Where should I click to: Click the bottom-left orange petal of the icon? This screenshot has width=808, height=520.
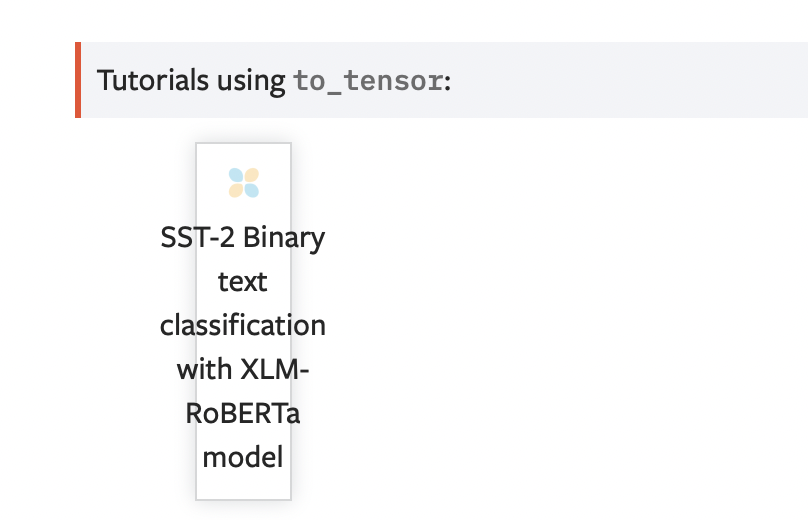click(236, 190)
